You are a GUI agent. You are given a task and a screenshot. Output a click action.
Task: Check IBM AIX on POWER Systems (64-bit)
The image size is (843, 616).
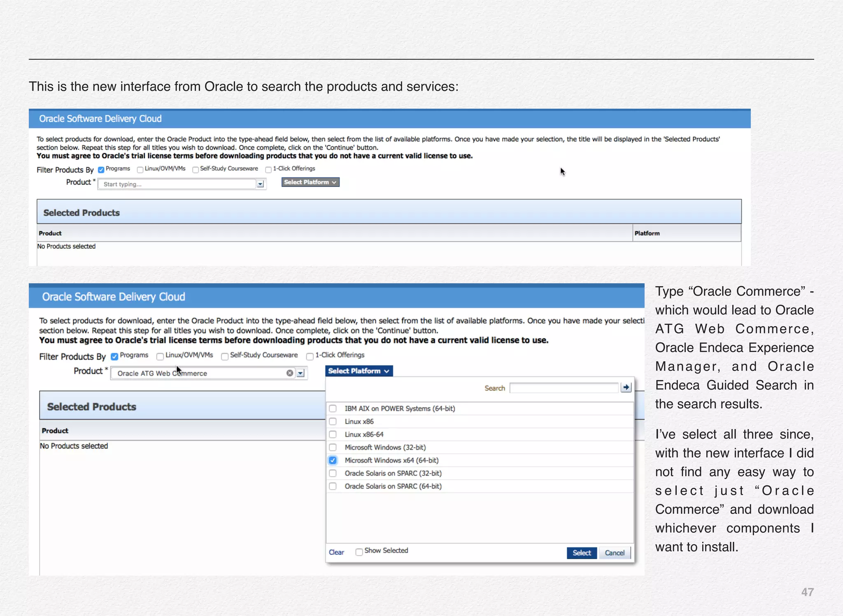333,408
